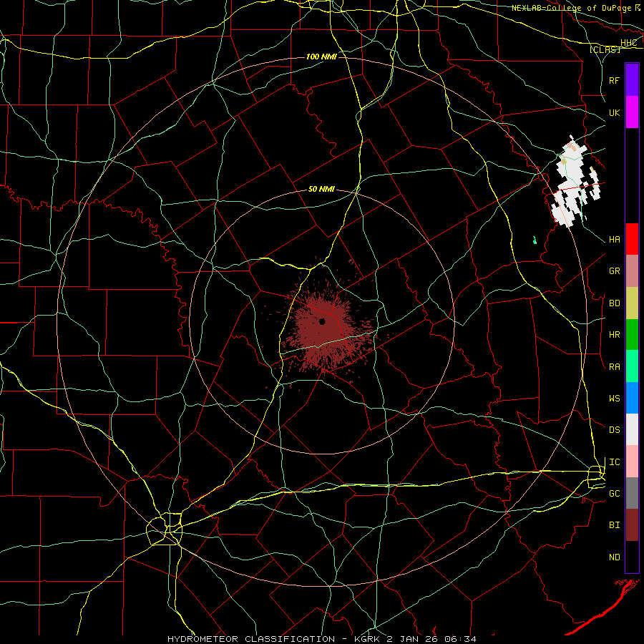Click the small green rain echo

[535, 240]
